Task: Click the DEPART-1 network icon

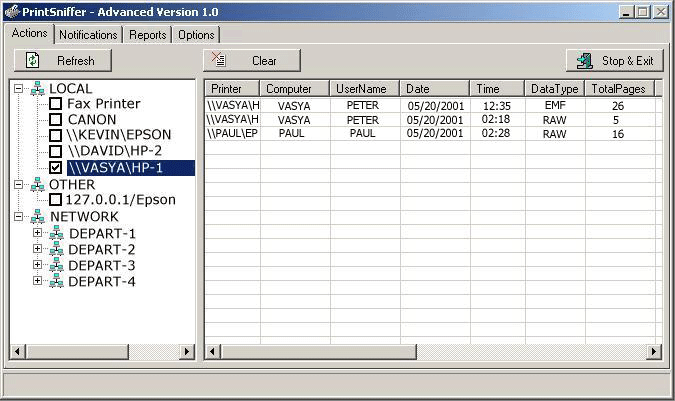Action: (56, 233)
